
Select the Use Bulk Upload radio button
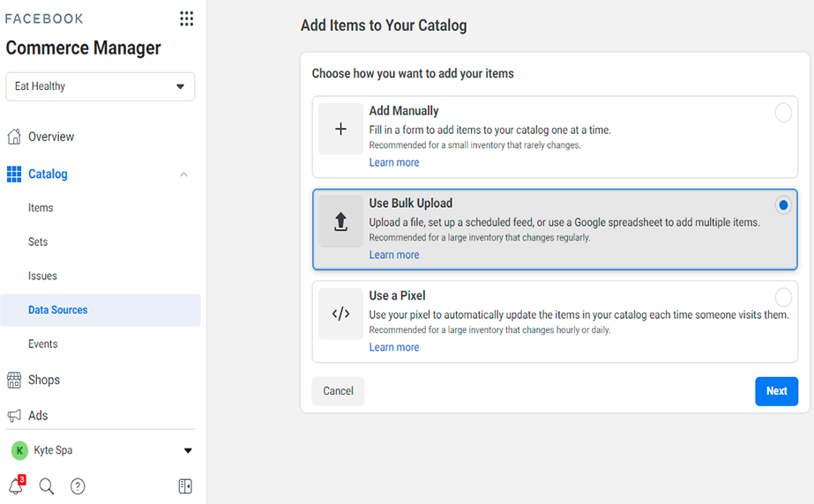point(783,204)
